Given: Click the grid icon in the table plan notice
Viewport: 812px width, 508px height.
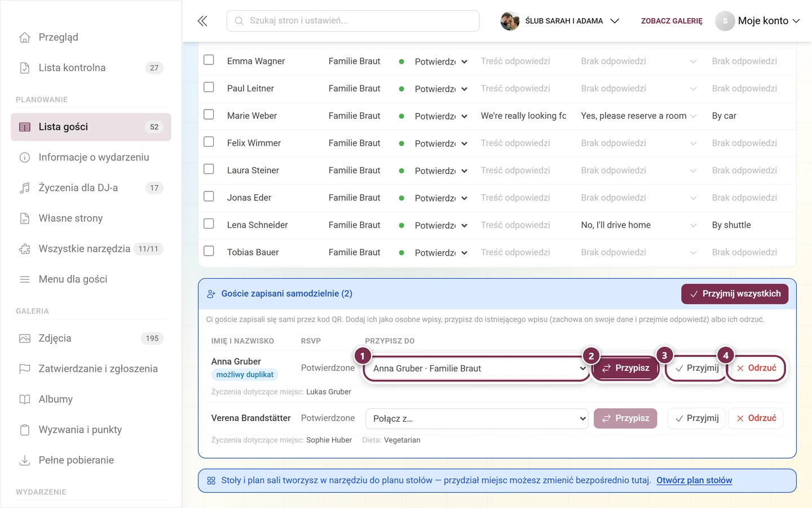Looking at the screenshot, I should pyautogui.click(x=211, y=481).
